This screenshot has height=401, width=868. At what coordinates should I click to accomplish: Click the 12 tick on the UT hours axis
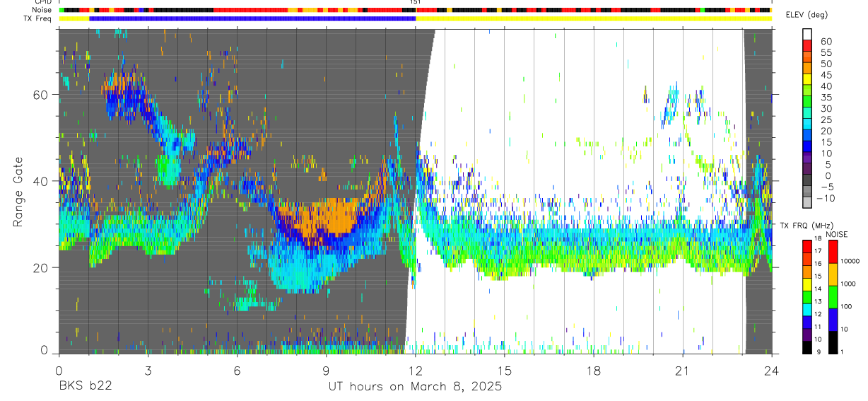click(415, 371)
